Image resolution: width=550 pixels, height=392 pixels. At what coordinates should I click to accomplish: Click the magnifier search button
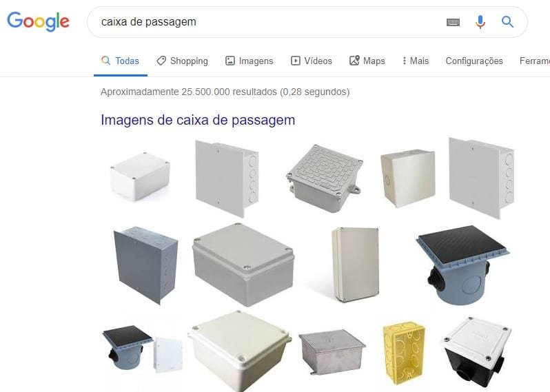point(507,22)
